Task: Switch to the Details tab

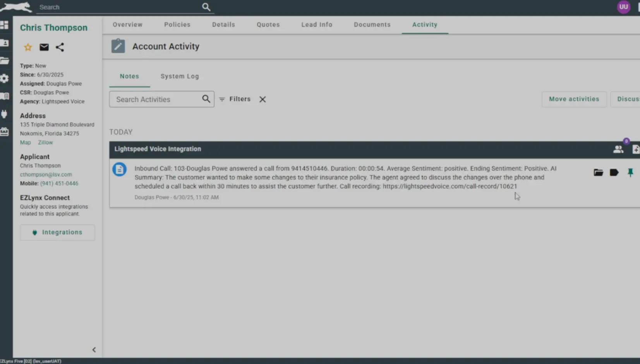Action: click(223, 24)
